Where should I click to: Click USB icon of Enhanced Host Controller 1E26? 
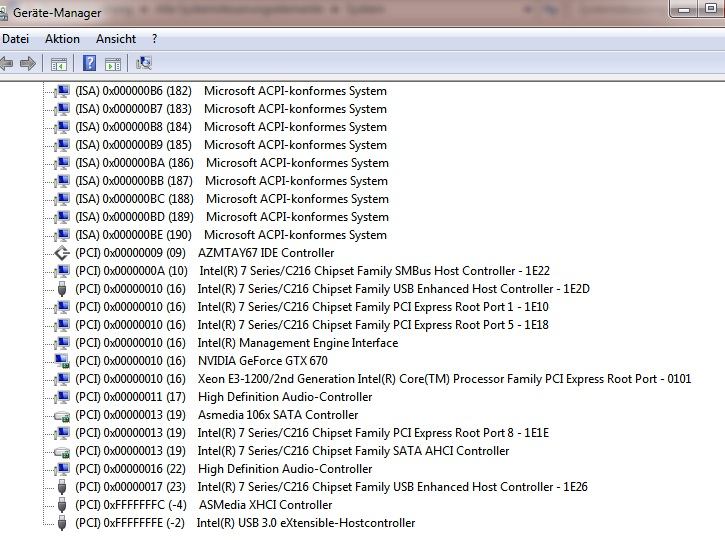pos(62,487)
